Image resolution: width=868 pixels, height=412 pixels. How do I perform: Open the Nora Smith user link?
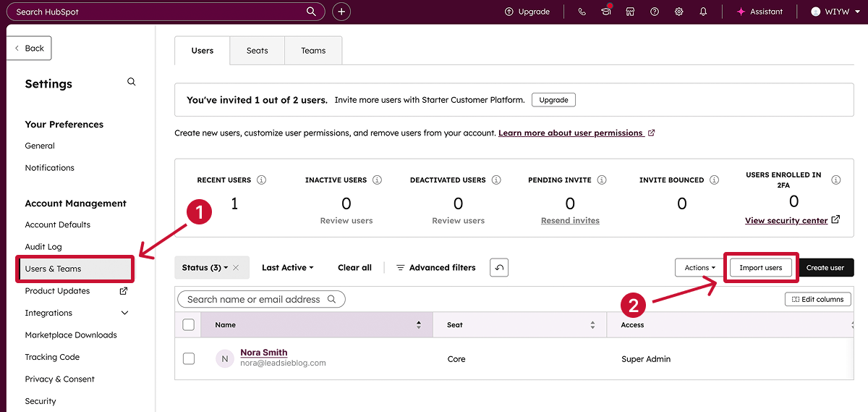[263, 353]
